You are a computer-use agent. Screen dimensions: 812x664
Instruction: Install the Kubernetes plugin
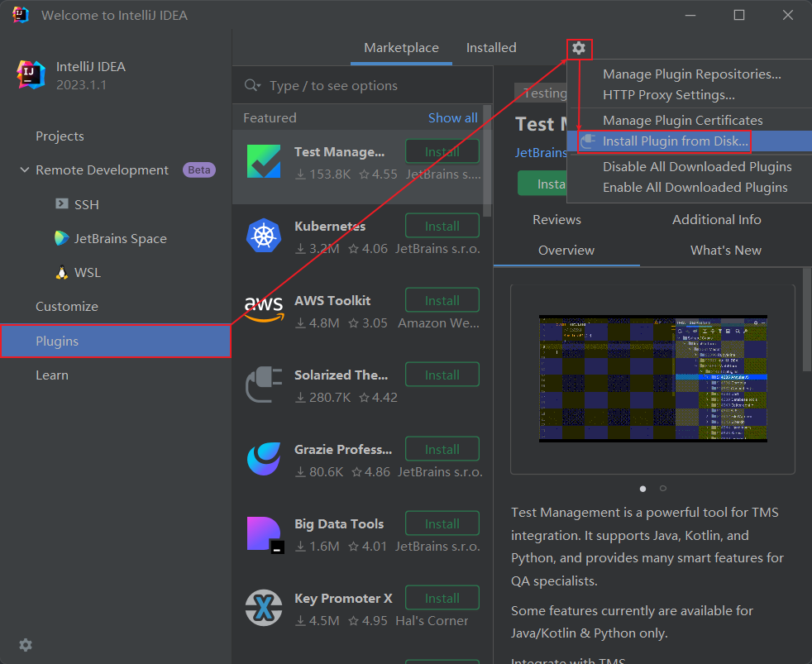coord(442,227)
